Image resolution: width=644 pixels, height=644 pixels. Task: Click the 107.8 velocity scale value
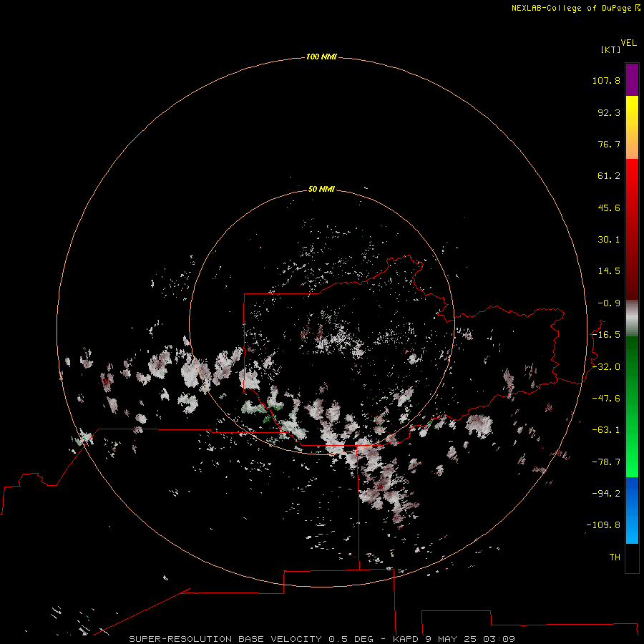(606, 80)
